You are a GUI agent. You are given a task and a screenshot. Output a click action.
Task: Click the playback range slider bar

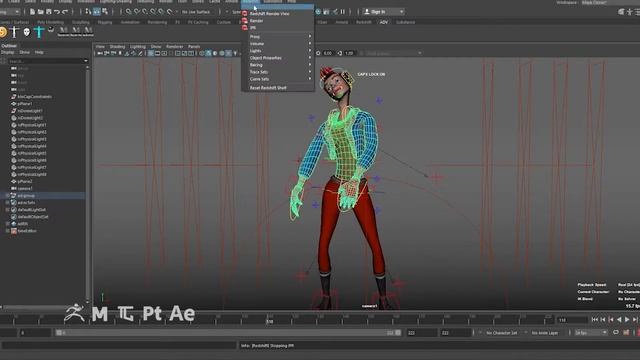coord(229,333)
